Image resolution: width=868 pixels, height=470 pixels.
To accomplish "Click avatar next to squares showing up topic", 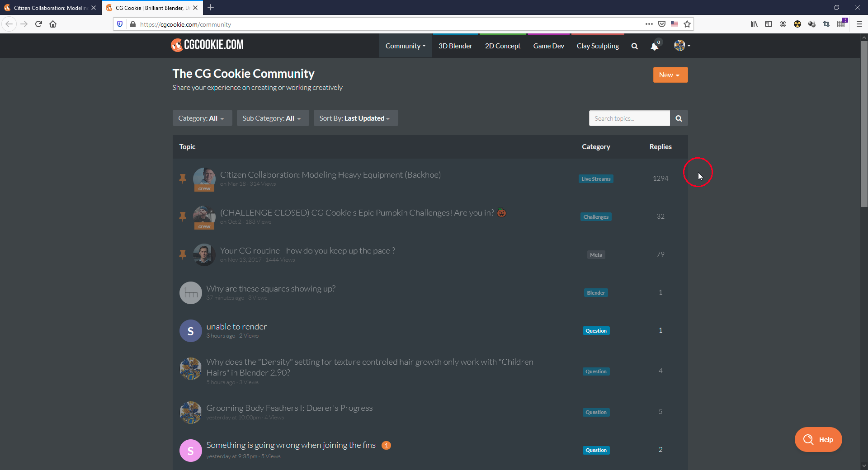I will (x=191, y=293).
